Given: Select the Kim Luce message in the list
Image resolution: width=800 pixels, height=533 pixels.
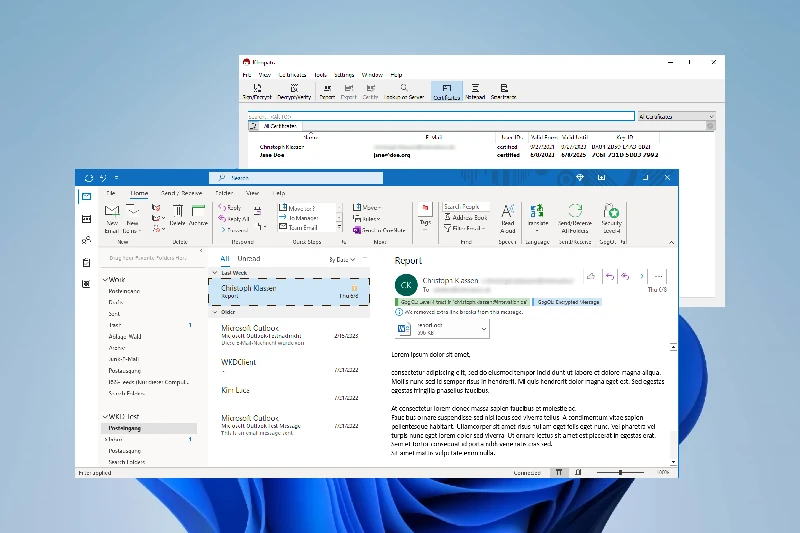Looking at the screenshot, I should click(x=289, y=394).
